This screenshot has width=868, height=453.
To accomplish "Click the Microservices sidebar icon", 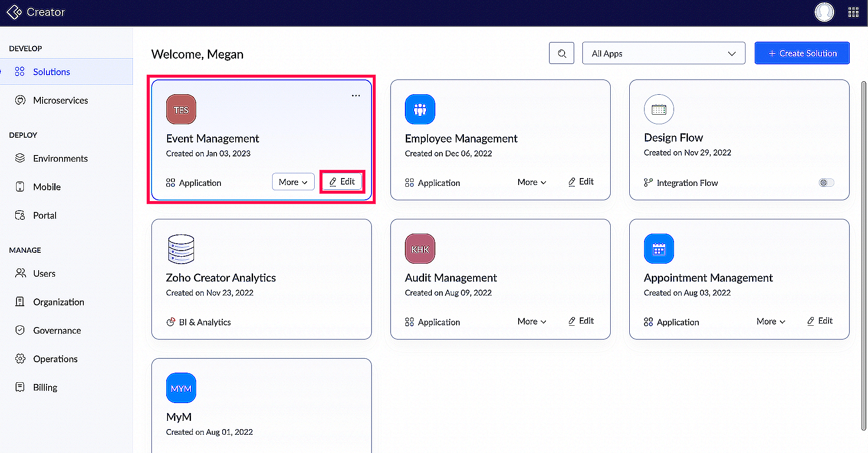I will (x=20, y=100).
